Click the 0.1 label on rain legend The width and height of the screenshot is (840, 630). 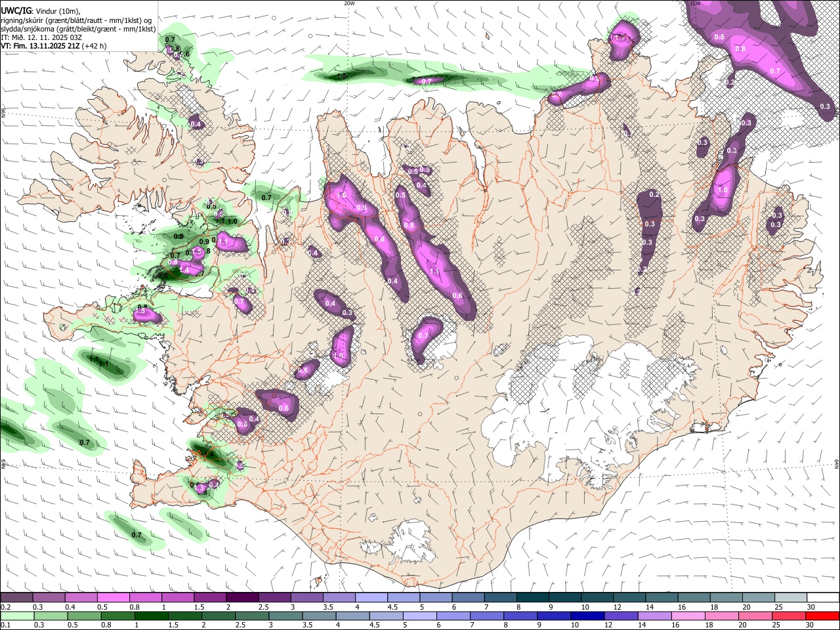(x=5, y=625)
